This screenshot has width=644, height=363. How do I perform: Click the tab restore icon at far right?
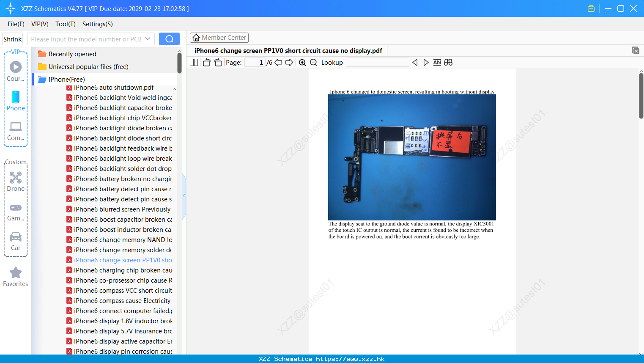point(635,50)
